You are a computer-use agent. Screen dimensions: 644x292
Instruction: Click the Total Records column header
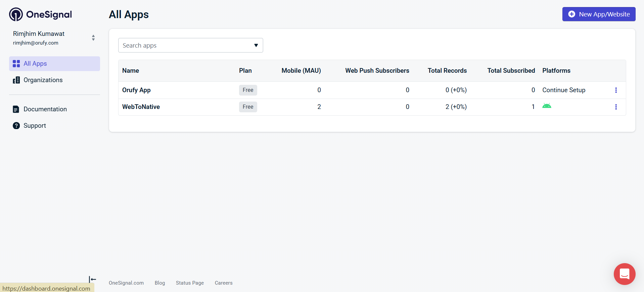[x=447, y=71]
